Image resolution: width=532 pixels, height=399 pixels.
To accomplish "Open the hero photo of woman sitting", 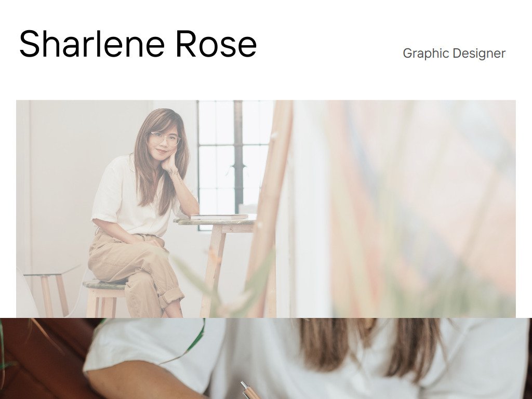I will coord(266,209).
